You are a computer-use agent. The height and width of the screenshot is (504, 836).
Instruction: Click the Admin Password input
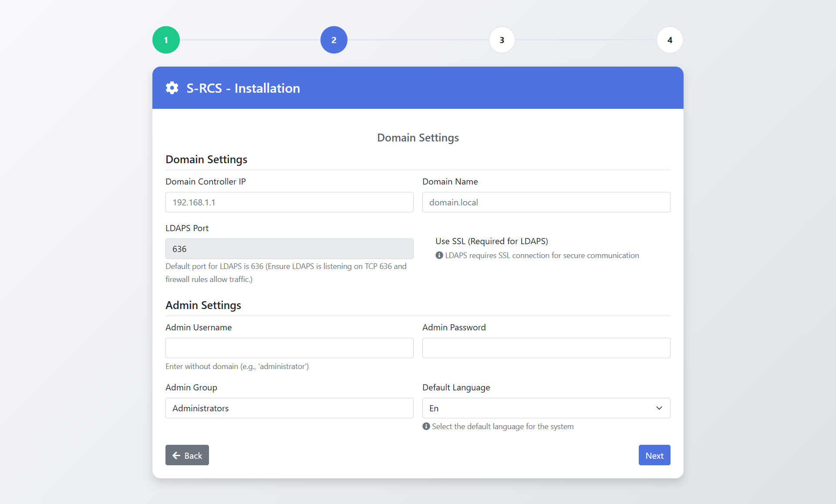point(546,348)
